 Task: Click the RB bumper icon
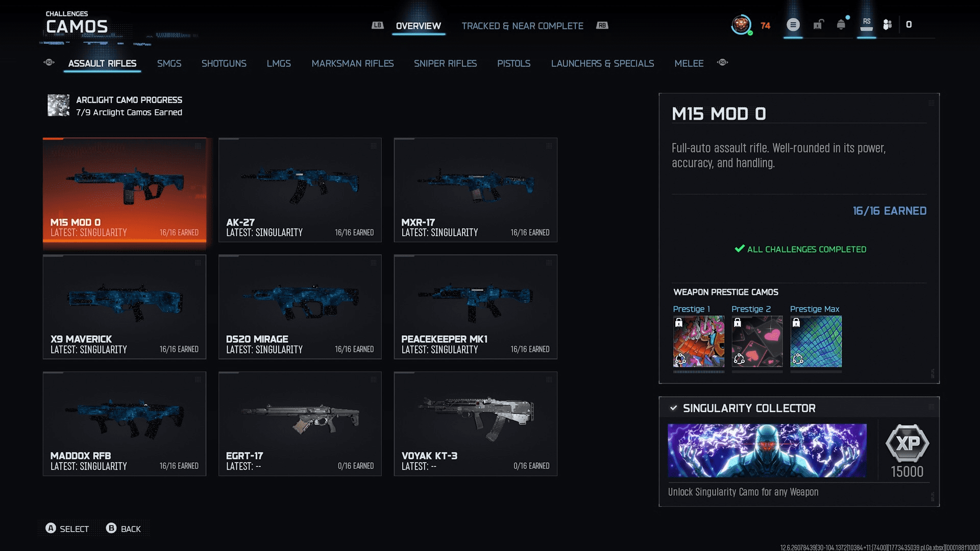602,26
